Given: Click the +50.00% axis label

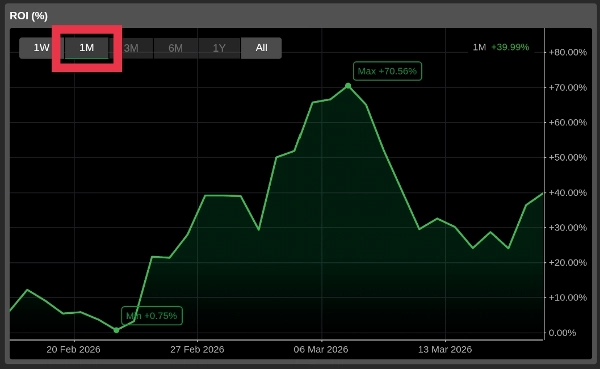Looking at the screenshot, I should [x=567, y=157].
